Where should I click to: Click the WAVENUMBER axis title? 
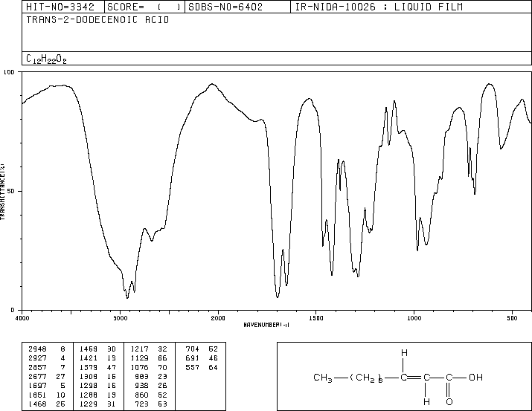pos(266,325)
